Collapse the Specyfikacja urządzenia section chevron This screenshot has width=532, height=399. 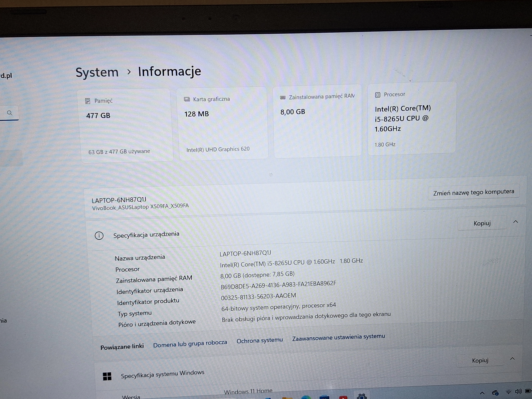tap(515, 222)
